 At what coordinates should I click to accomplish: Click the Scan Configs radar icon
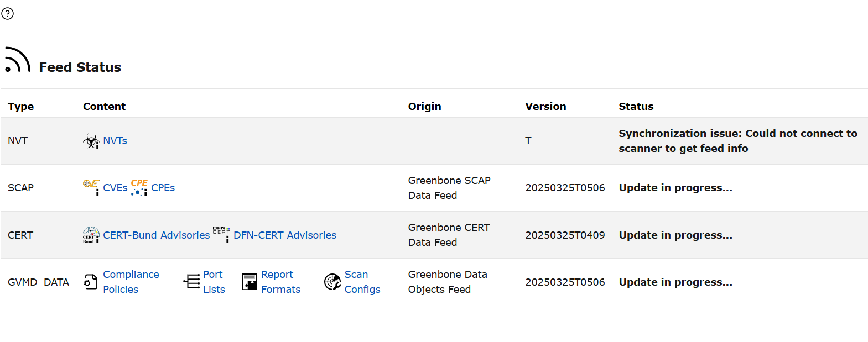[332, 282]
